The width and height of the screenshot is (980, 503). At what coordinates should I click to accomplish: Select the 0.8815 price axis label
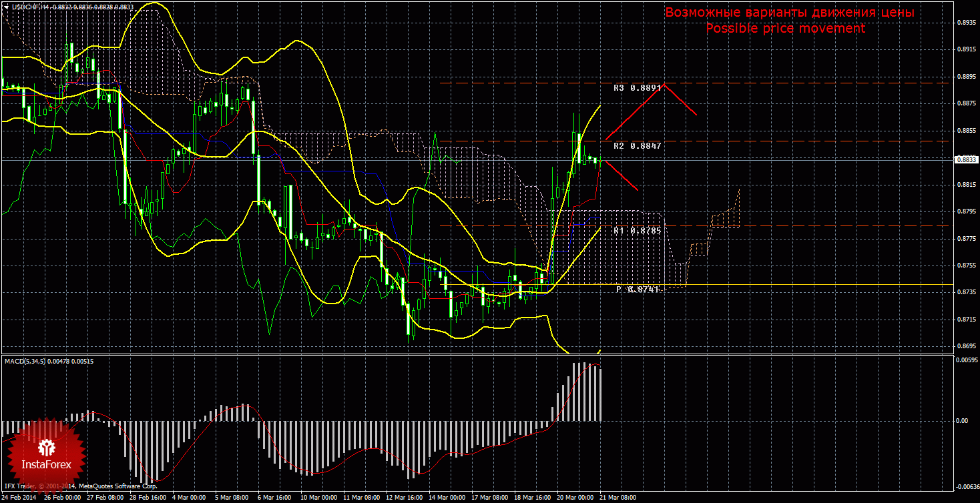966,184
